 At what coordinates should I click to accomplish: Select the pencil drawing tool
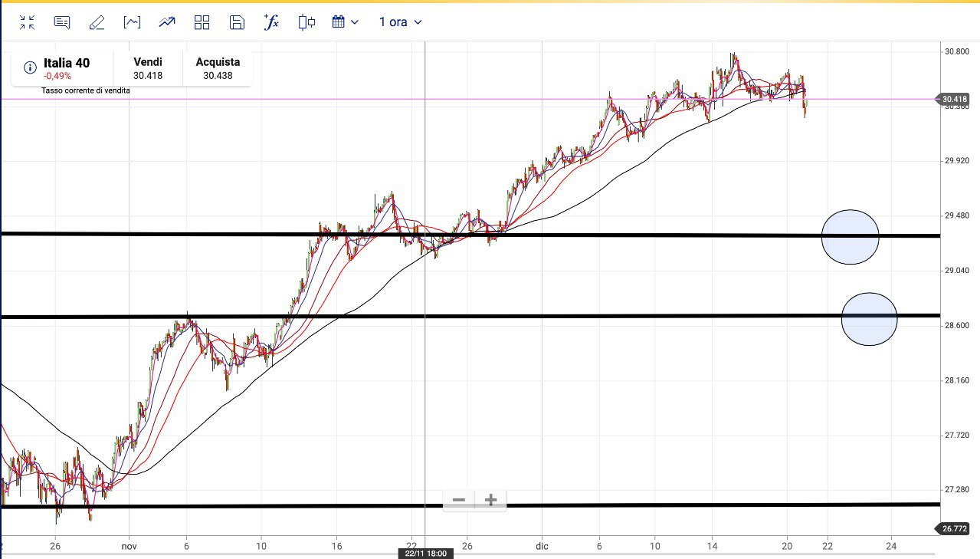[x=97, y=22]
